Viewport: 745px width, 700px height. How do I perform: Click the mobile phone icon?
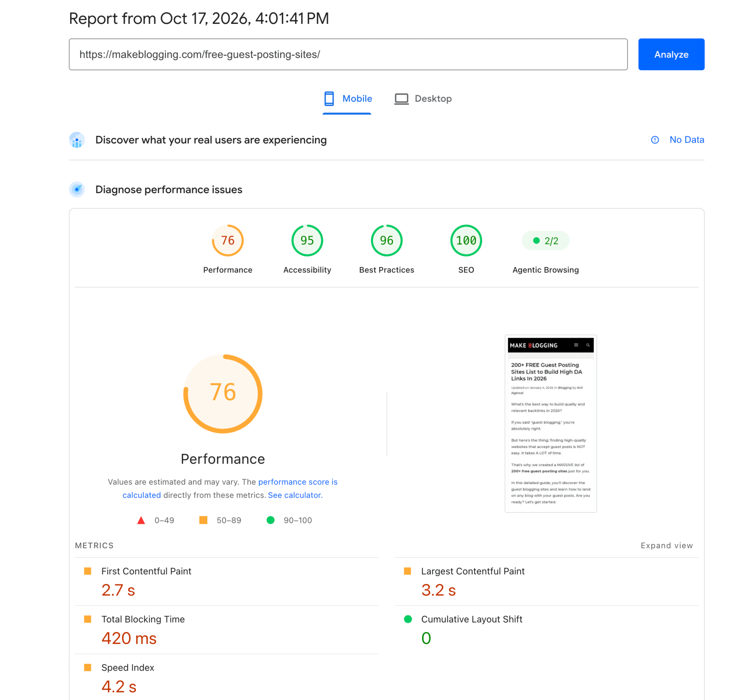pos(329,99)
